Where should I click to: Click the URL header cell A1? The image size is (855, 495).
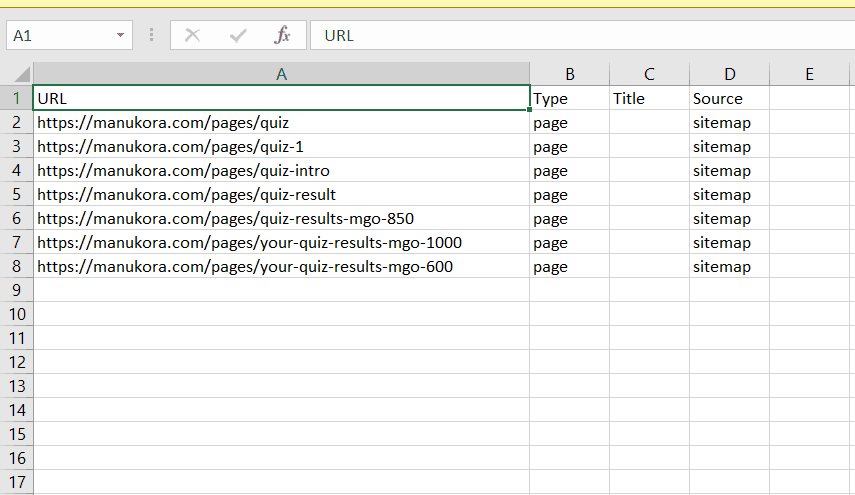point(281,98)
